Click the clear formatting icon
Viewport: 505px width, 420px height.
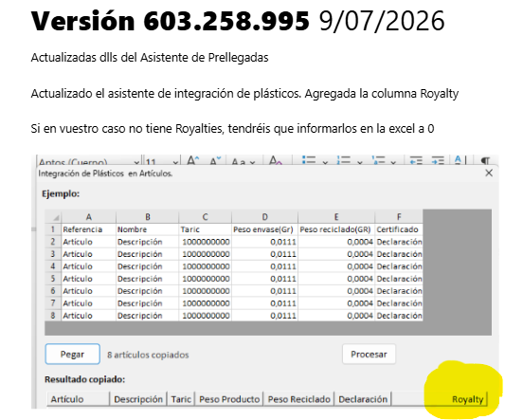tap(276, 160)
